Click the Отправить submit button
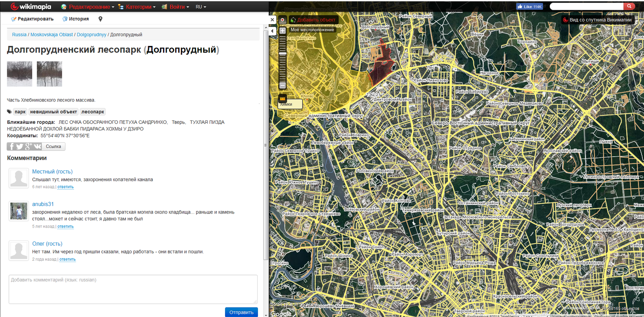 click(242, 312)
